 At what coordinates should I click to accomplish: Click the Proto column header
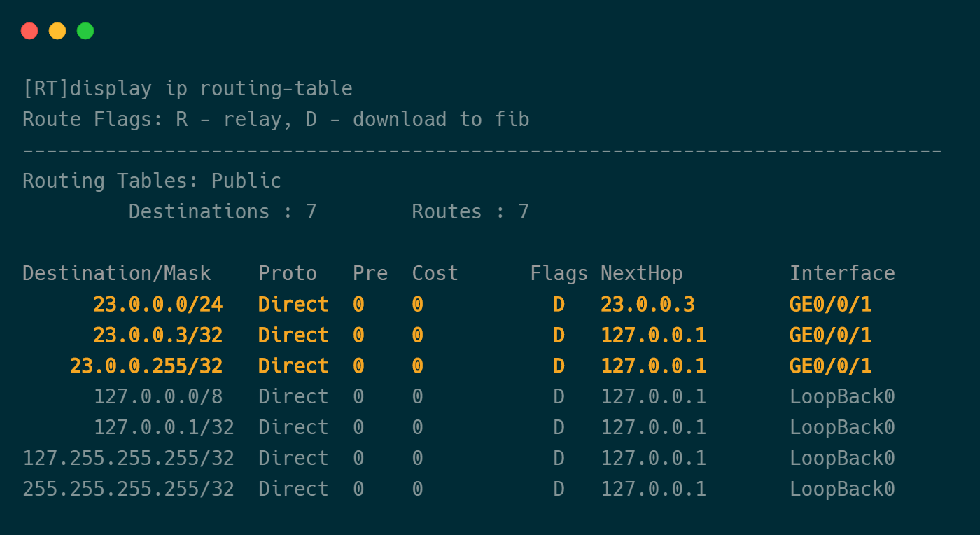tap(288, 274)
